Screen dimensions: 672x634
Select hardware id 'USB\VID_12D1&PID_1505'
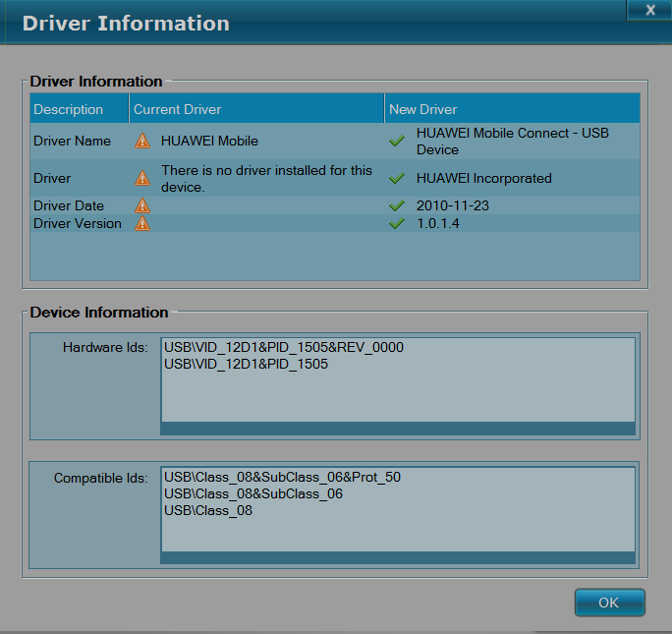[x=246, y=364]
